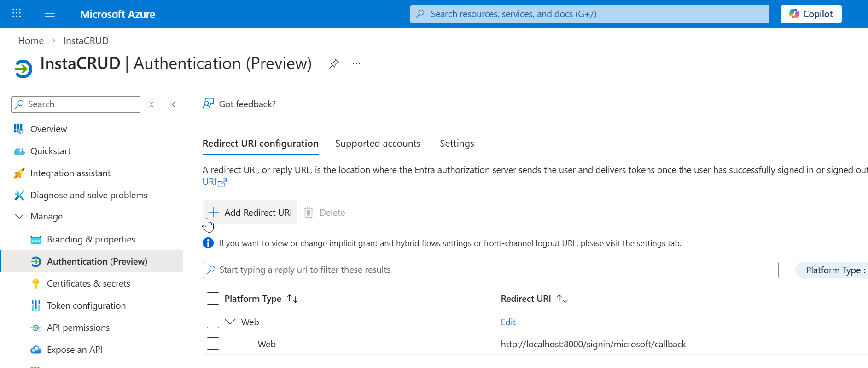Collapse the Web platform group chevron

(x=230, y=322)
